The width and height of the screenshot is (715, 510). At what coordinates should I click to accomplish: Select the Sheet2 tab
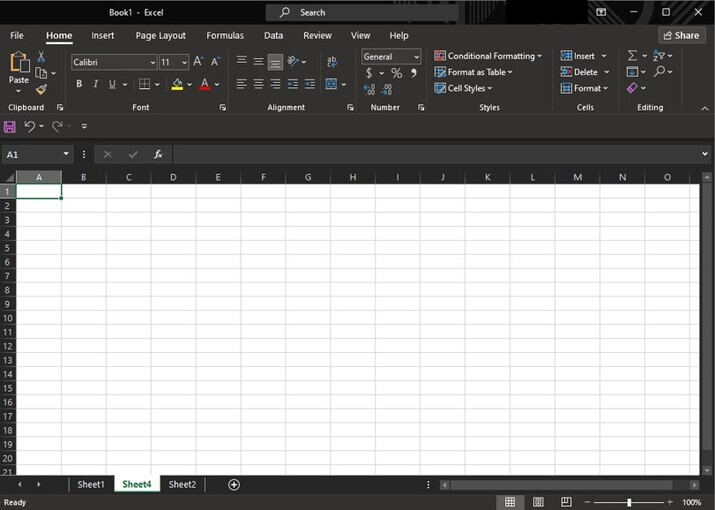point(182,484)
